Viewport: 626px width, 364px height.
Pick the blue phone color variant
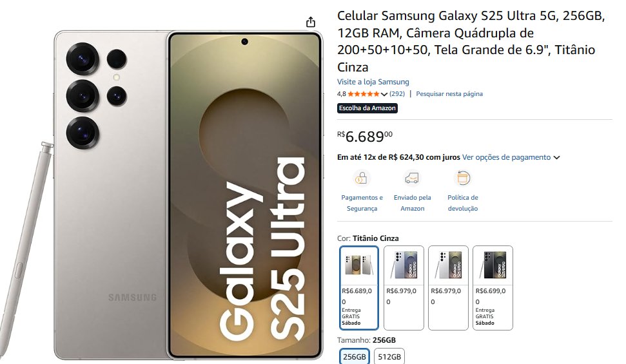(x=404, y=287)
